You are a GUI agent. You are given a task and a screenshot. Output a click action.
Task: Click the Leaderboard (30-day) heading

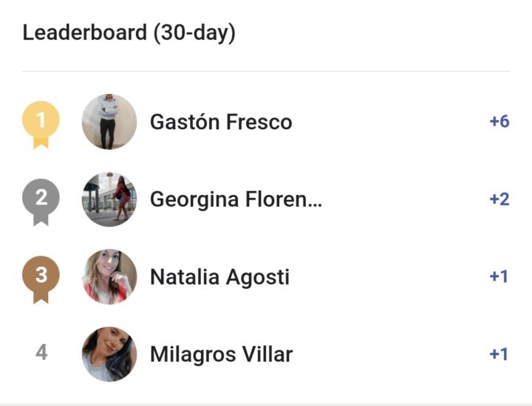pos(129,33)
